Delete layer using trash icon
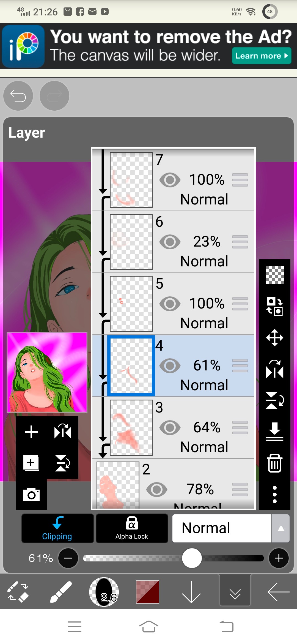This screenshot has height=644, width=297. [x=274, y=463]
